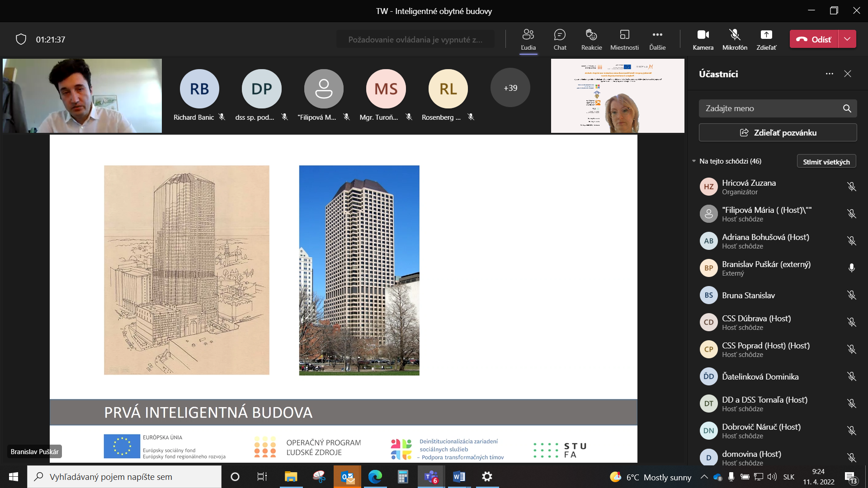The height and width of the screenshot is (488, 868).
Task: Toggle the Kamera on or off
Action: click(x=703, y=39)
